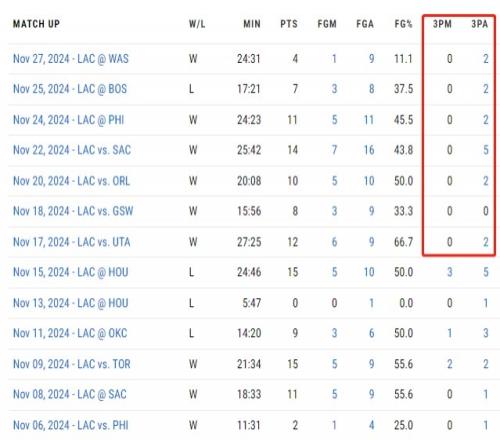Click FGA value 16 in SAC game row

click(x=369, y=150)
